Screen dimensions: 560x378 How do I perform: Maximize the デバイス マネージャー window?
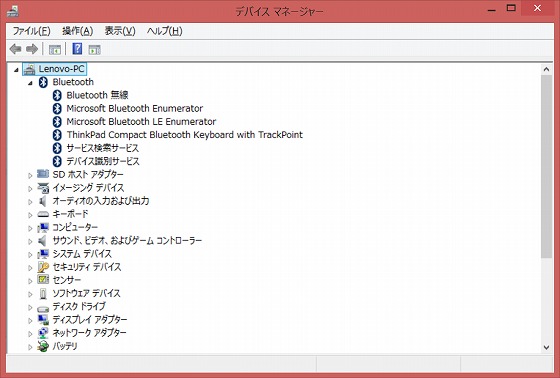point(511,8)
